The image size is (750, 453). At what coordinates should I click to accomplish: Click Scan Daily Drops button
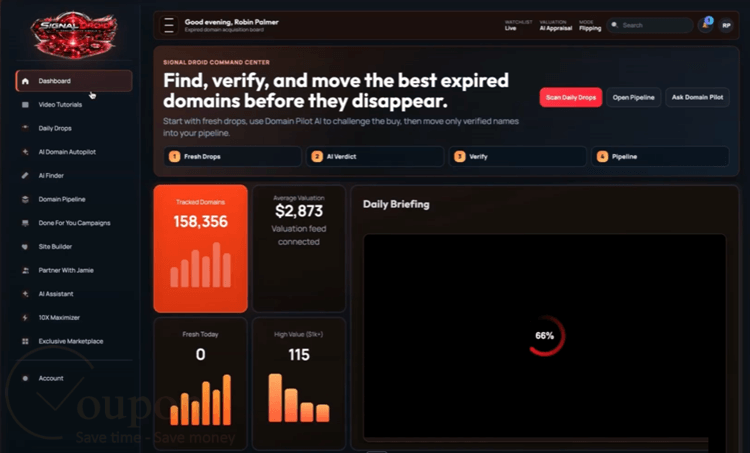coord(571,98)
